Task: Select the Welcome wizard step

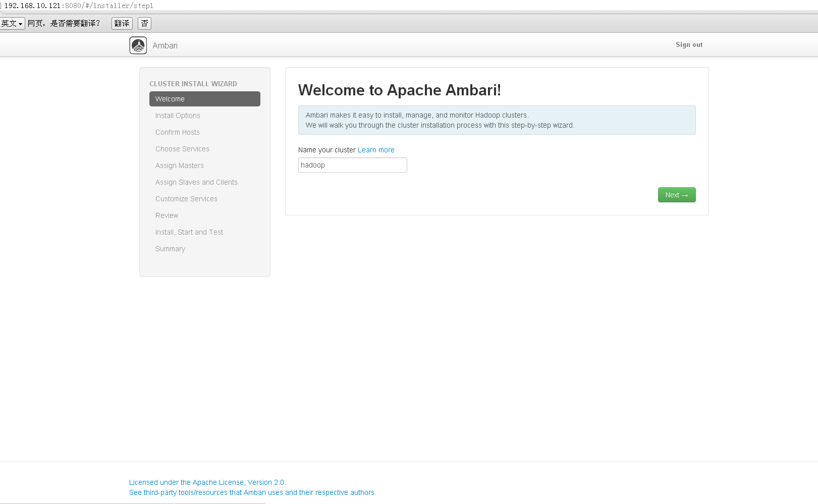Action: (204, 99)
